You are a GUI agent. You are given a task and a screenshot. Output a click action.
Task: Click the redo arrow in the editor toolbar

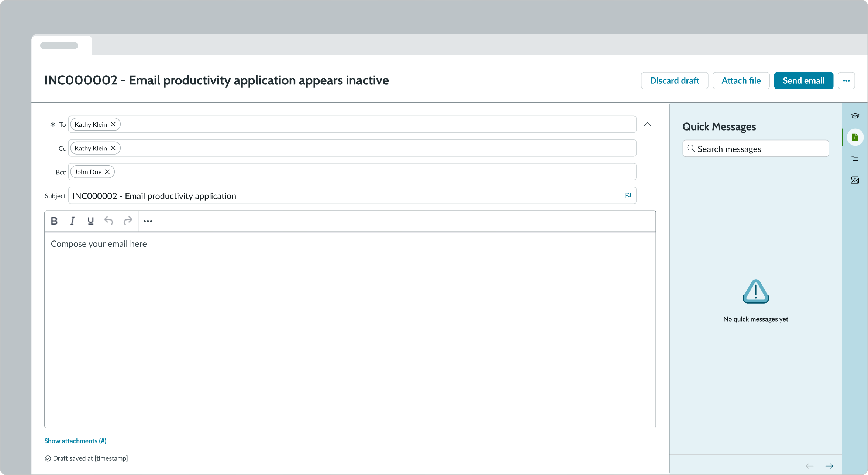pos(128,221)
